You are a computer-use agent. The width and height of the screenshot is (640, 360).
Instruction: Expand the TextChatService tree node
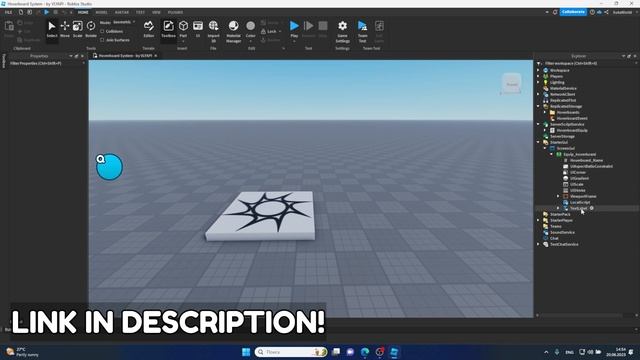point(538,244)
